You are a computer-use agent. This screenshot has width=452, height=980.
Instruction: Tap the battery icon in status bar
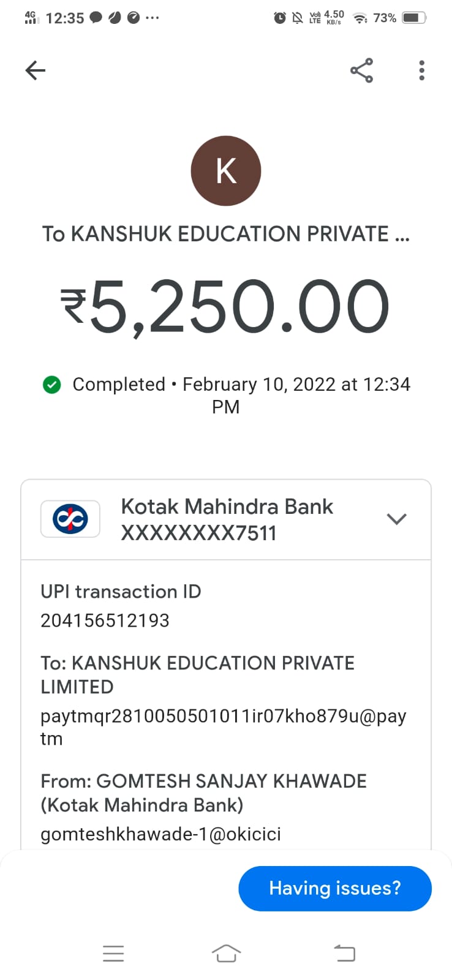(x=414, y=18)
